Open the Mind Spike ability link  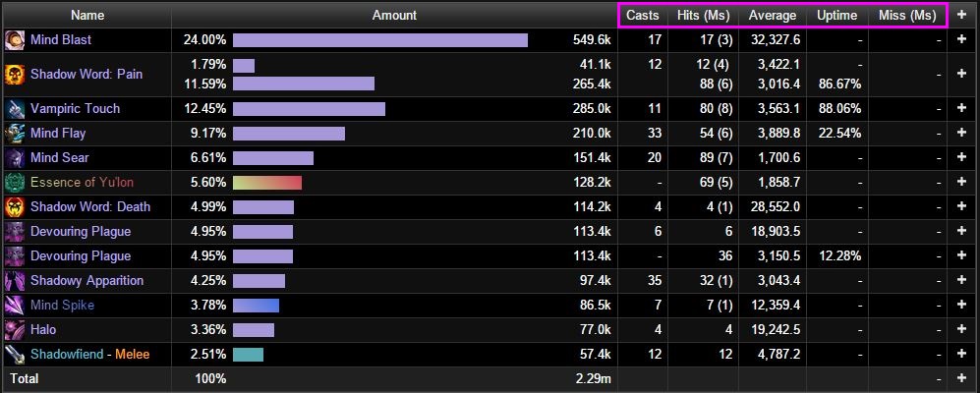[62, 306]
